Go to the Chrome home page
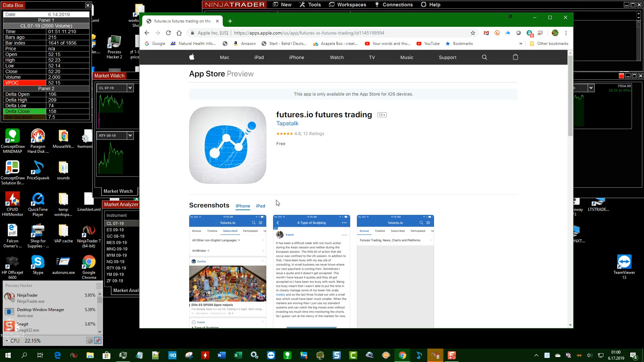The width and height of the screenshot is (644, 362). coord(179,33)
